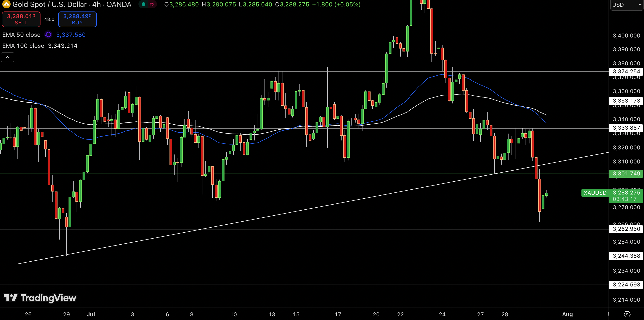644x320 pixels.
Task: Click the 3,262.950 horizontal line price label
Action: [x=626, y=229]
